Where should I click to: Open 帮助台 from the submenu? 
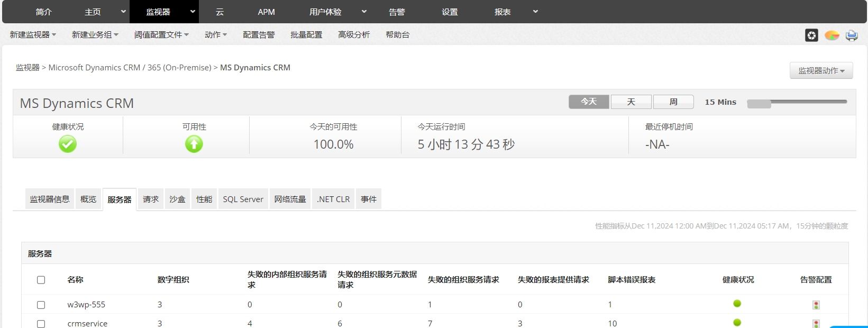(397, 35)
